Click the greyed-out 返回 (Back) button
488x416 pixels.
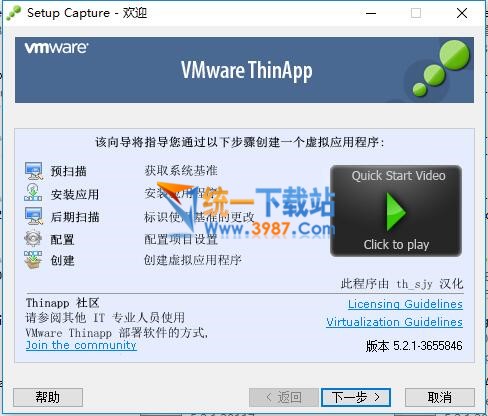pos(284,397)
